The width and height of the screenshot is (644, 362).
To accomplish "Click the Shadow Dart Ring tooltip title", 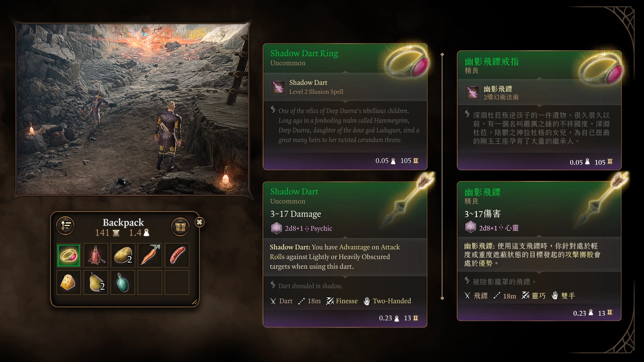I will (304, 53).
